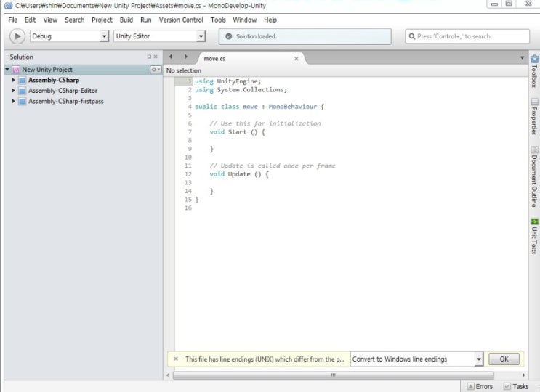Click the 'No selection' breadcrumb

[184, 70]
